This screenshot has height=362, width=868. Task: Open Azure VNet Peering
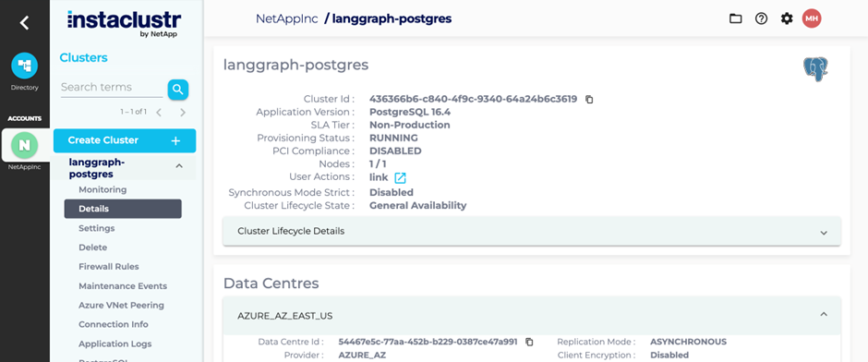(x=121, y=305)
